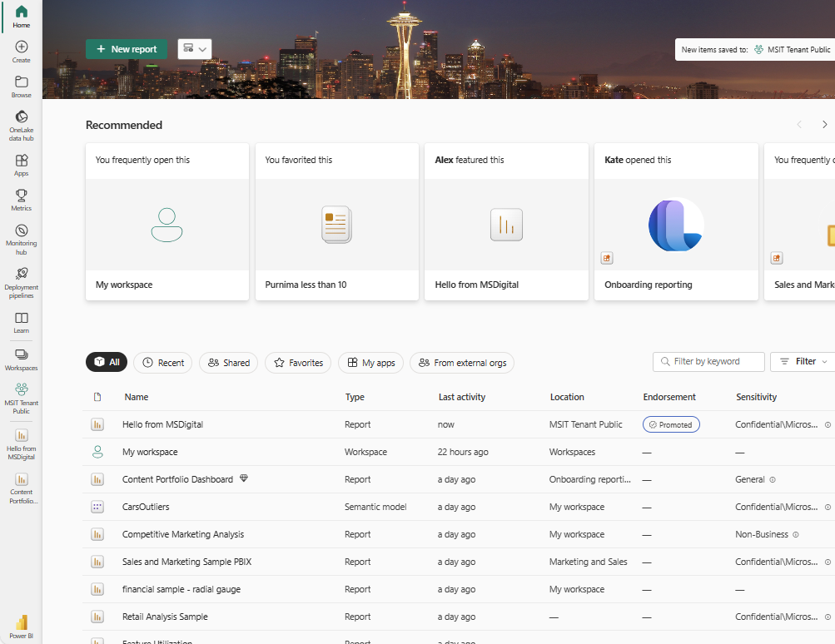Click info icon next to General sensitivity
Viewport: 835px width, 644px height.
773,479
